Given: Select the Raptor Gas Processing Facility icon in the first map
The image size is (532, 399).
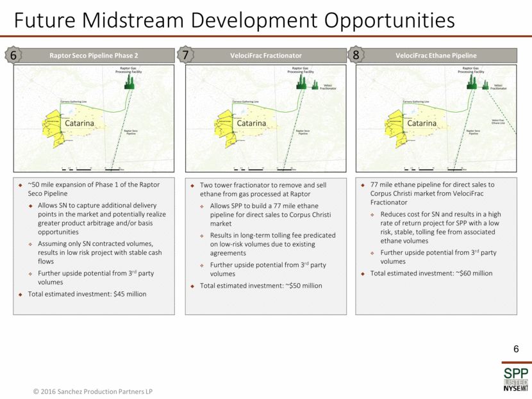Looking at the screenshot, I should 130,82.
